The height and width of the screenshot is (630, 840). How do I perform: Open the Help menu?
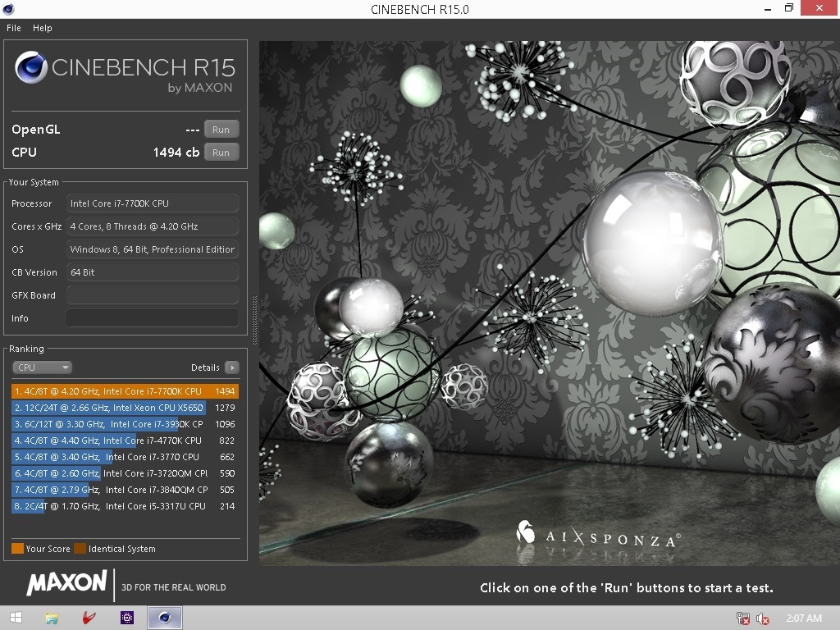[43, 28]
